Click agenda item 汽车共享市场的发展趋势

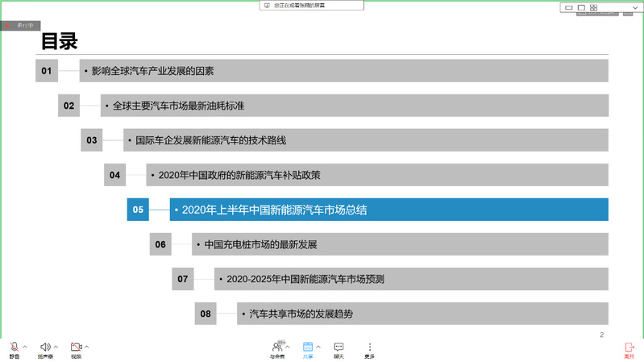pos(422,314)
